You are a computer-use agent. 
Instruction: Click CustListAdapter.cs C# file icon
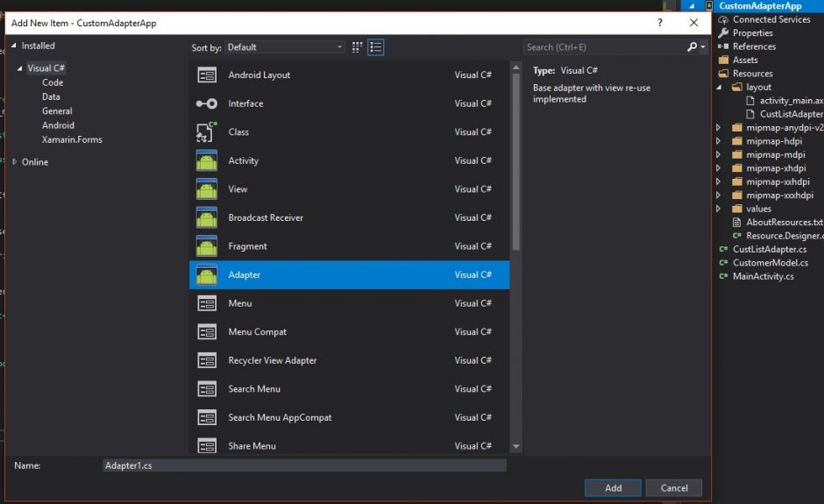click(723, 249)
